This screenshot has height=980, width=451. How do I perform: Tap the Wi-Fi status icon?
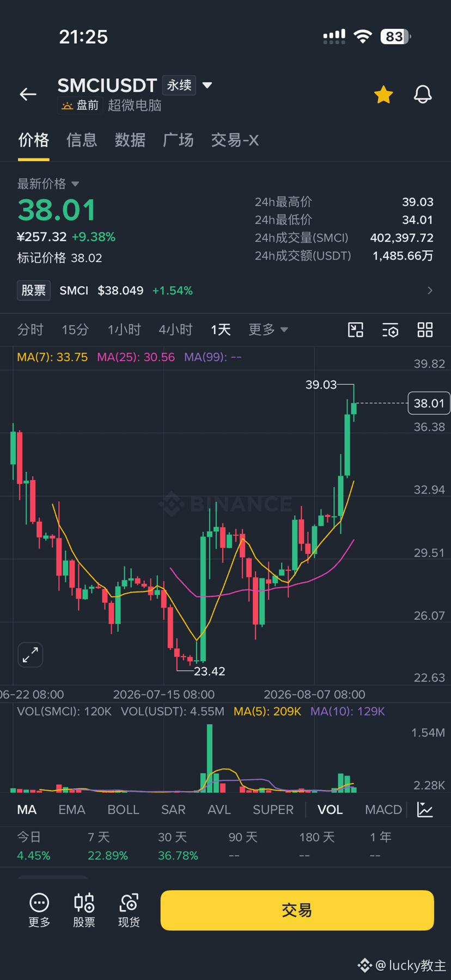point(362,36)
